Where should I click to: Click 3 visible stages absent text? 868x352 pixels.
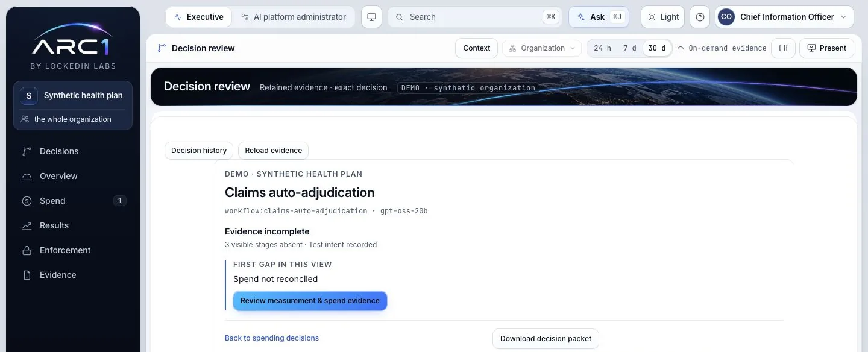(x=265, y=245)
